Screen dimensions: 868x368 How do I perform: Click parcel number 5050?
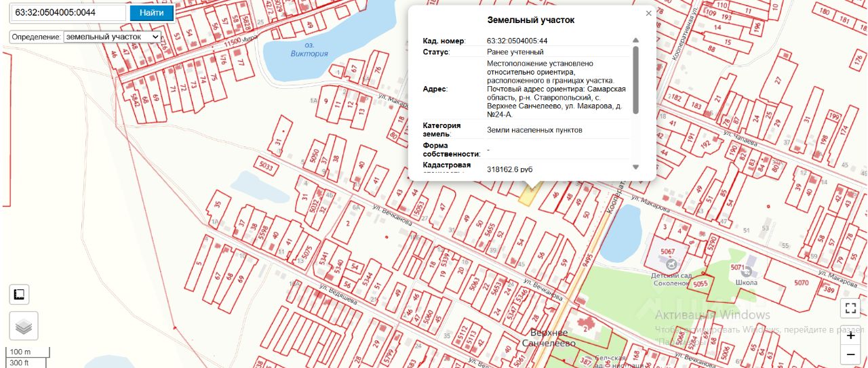click(313, 156)
